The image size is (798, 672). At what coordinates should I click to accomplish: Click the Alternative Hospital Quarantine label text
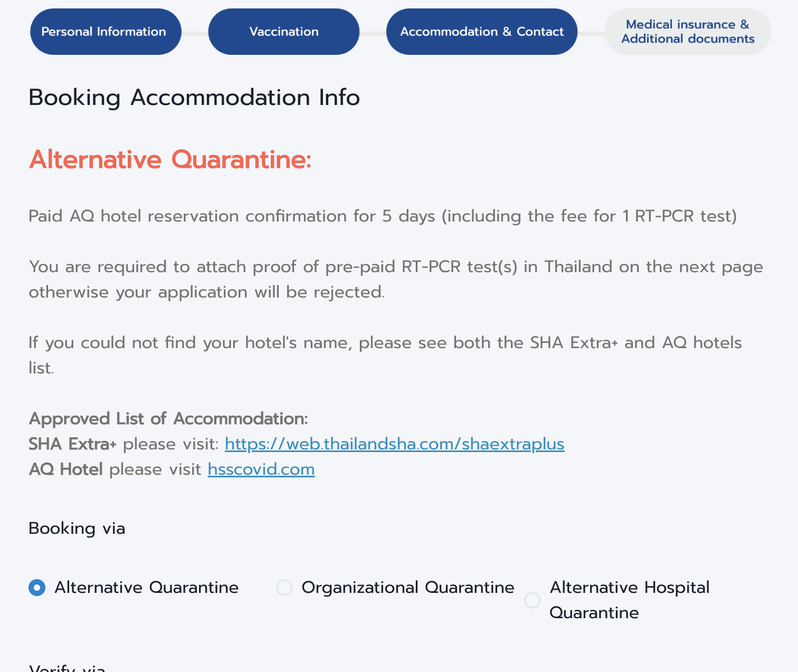coord(630,600)
